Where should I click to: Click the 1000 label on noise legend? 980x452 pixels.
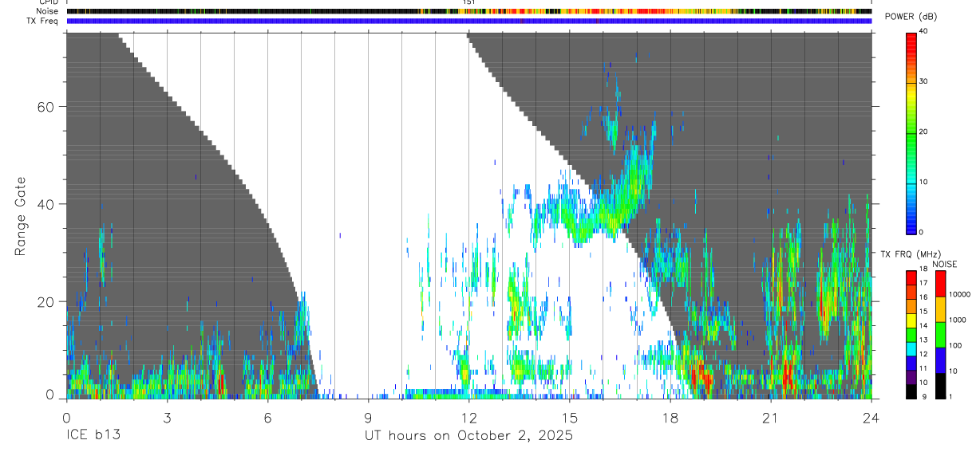pos(957,320)
